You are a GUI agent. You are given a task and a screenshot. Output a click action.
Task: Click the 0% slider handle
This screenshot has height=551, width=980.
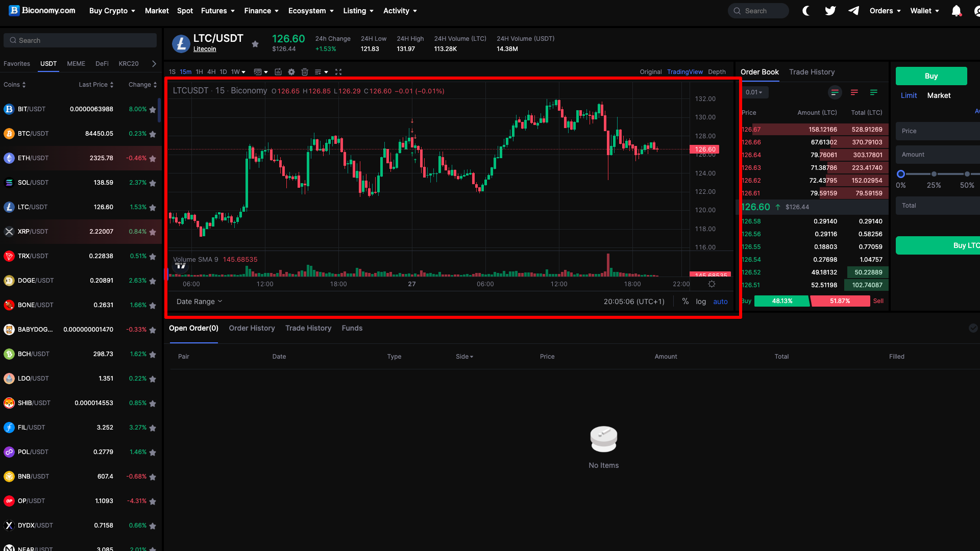pyautogui.click(x=901, y=174)
